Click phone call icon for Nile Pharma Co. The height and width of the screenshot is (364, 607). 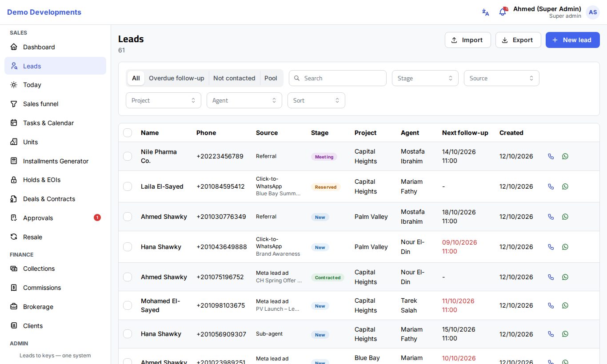551,156
